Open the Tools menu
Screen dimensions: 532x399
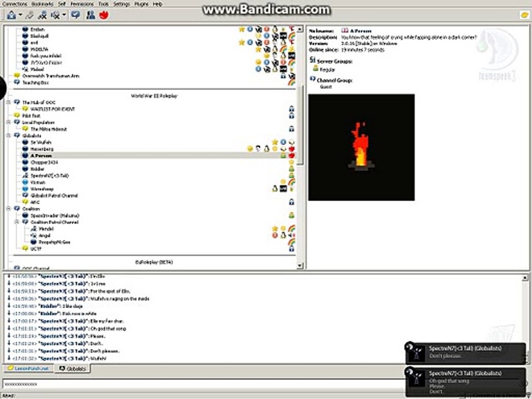pos(104,4)
